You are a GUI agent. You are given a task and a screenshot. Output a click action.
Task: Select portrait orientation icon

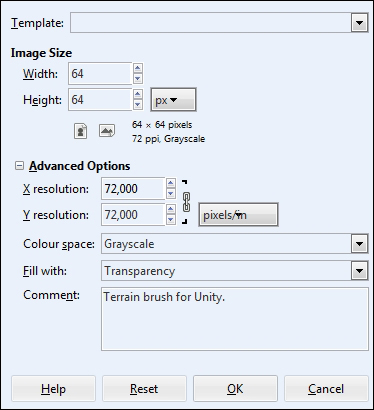80,131
